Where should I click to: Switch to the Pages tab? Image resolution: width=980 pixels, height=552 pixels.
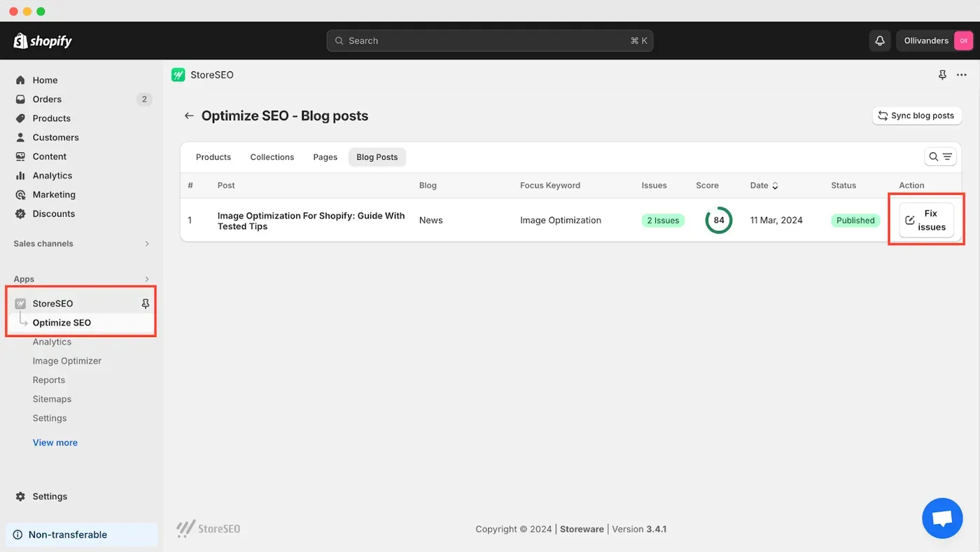[325, 157]
